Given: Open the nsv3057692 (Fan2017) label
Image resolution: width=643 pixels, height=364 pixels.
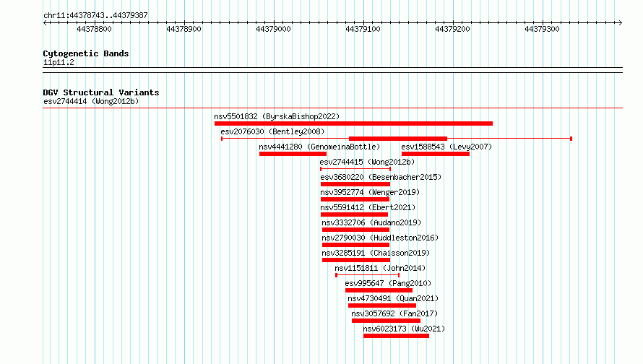Looking at the screenshot, I should point(394,313).
